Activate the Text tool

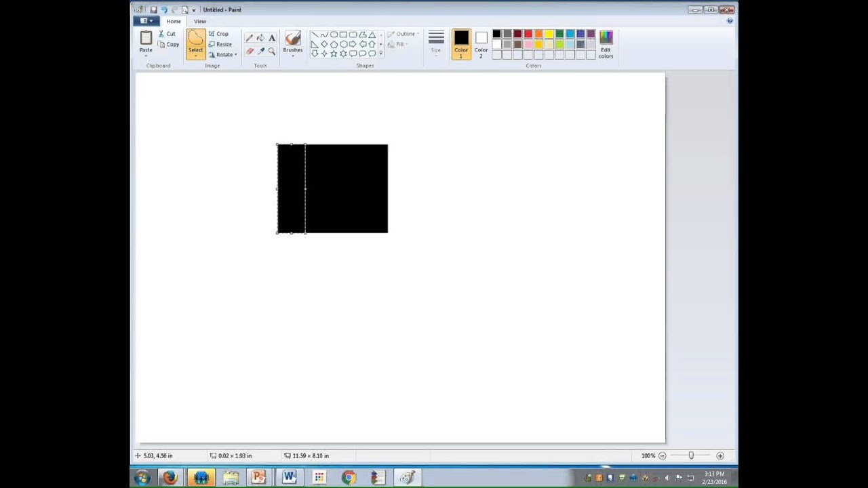[x=272, y=38]
